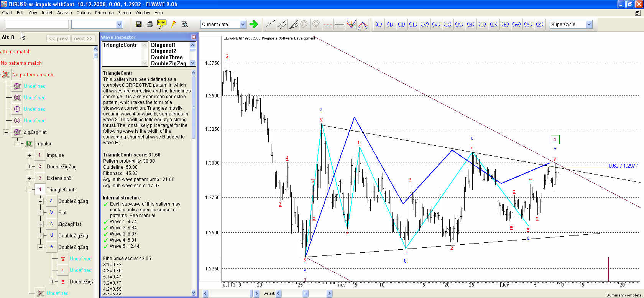Open the Current data dropdown

(243, 24)
